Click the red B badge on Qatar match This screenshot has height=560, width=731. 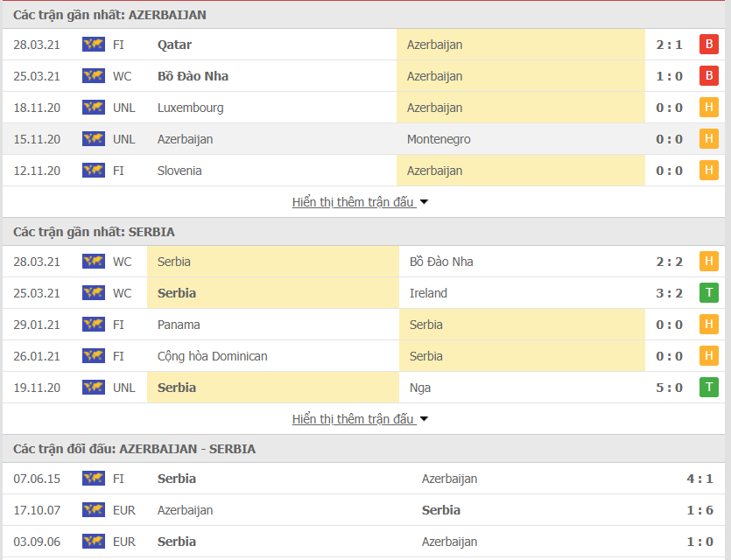pyautogui.click(x=708, y=45)
